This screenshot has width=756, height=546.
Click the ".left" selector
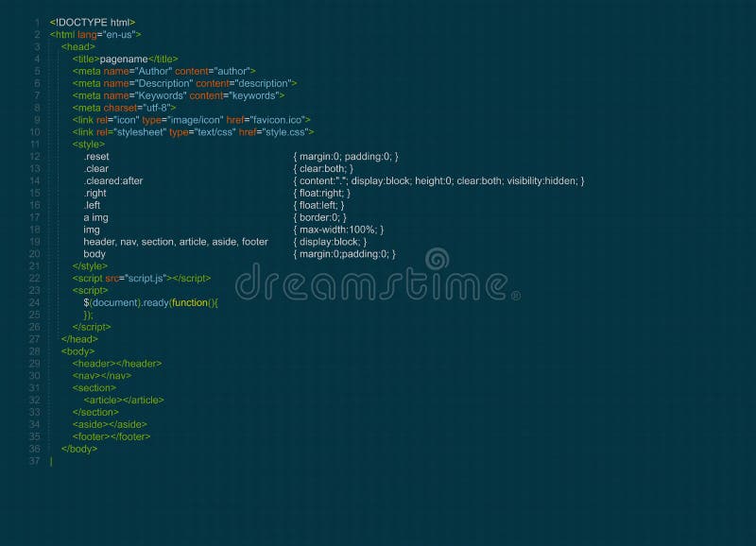pos(92,205)
